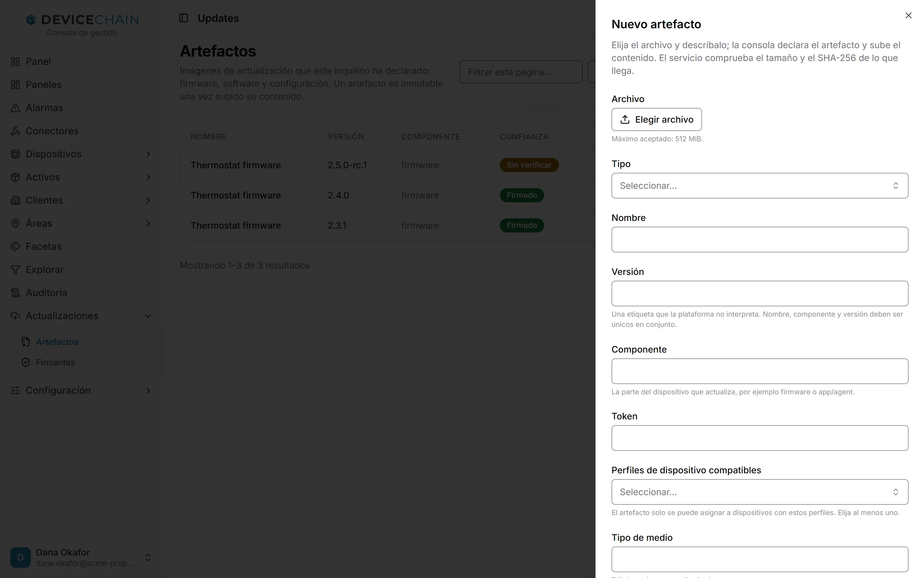Click the Tipo de medio field
This screenshot has height=578, width=924.
(x=759, y=559)
